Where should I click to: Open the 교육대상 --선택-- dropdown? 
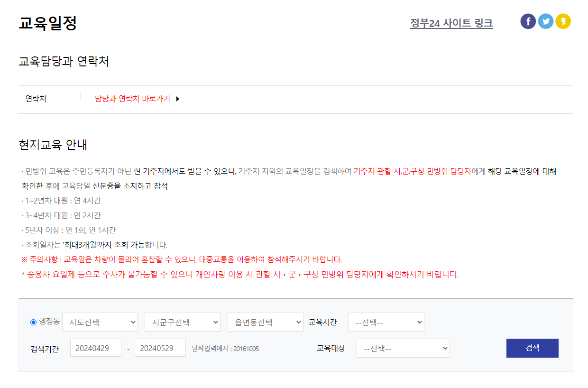tap(403, 348)
